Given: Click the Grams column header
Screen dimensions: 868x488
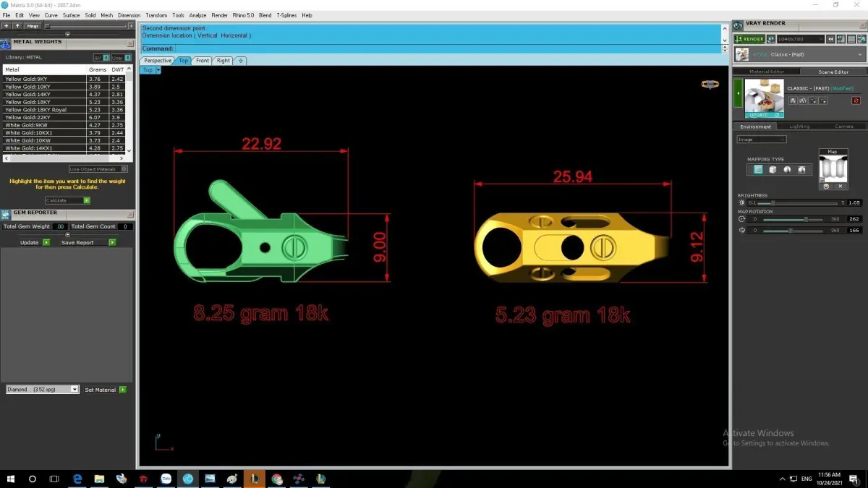Looking at the screenshot, I should [x=98, y=69].
